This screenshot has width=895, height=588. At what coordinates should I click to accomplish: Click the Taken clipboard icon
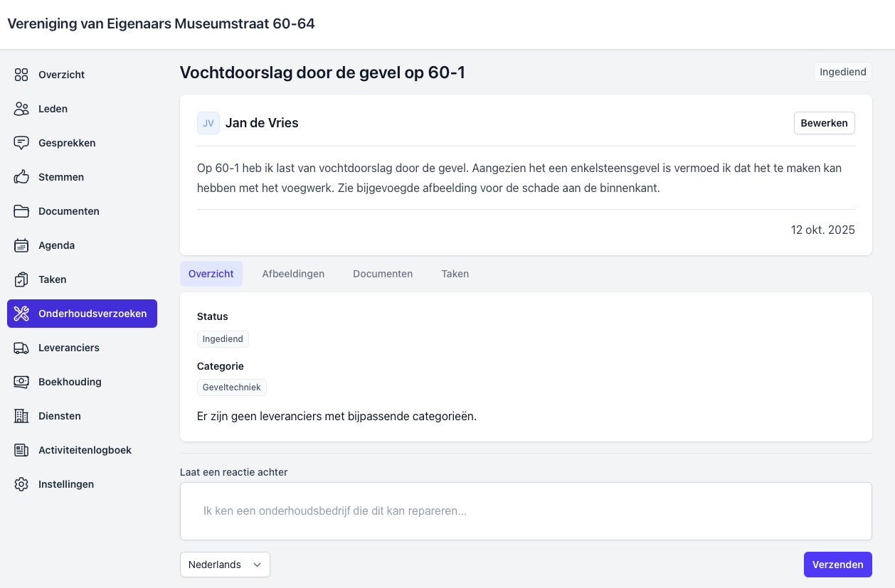click(21, 279)
